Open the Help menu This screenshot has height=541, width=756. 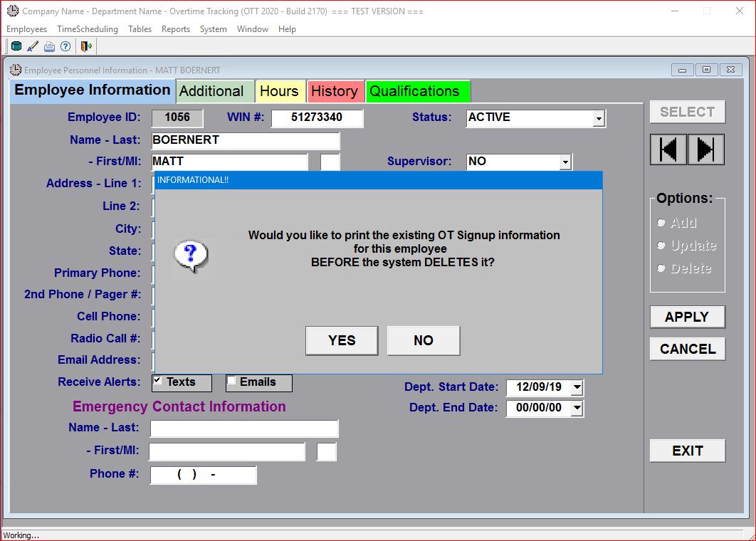[287, 29]
